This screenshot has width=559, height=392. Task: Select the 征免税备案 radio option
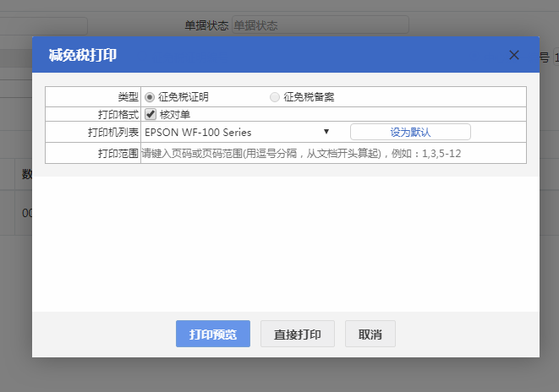[x=275, y=97]
